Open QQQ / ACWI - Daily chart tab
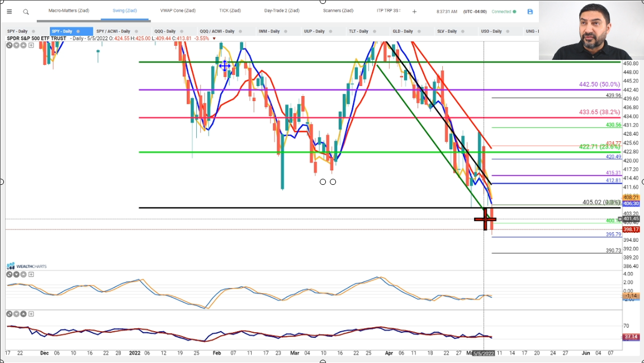This screenshot has width=644, height=363. 217,31
